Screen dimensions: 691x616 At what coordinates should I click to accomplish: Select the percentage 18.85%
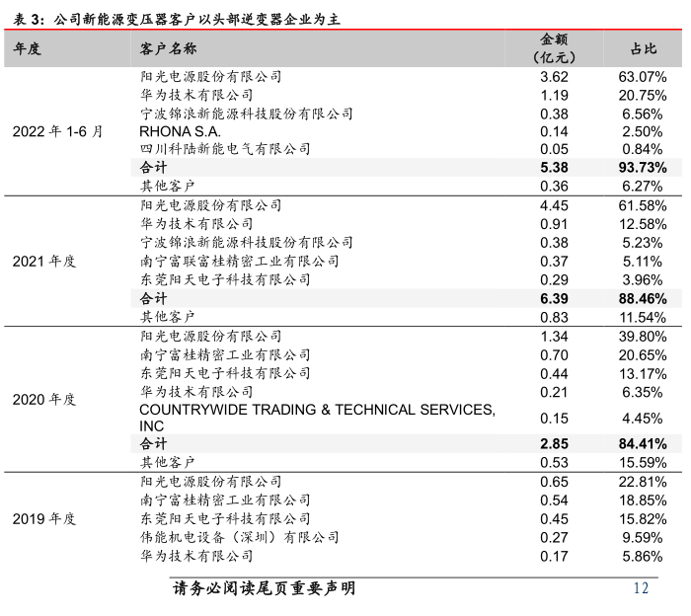click(642, 500)
